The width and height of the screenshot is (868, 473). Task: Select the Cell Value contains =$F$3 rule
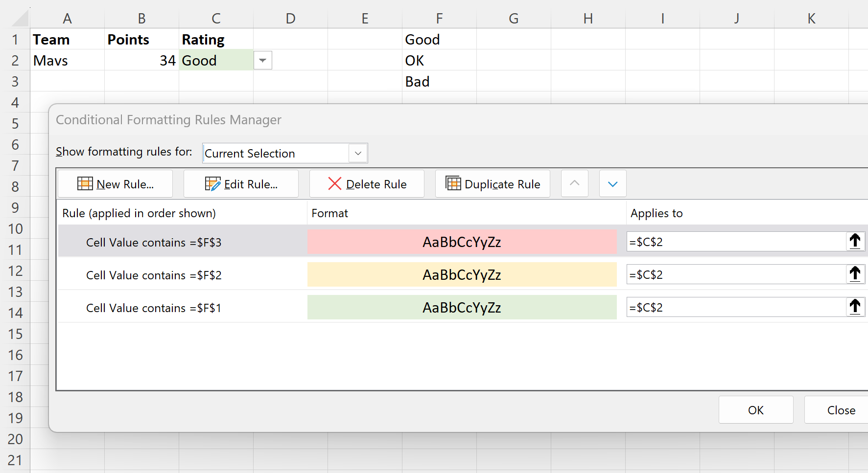point(154,242)
